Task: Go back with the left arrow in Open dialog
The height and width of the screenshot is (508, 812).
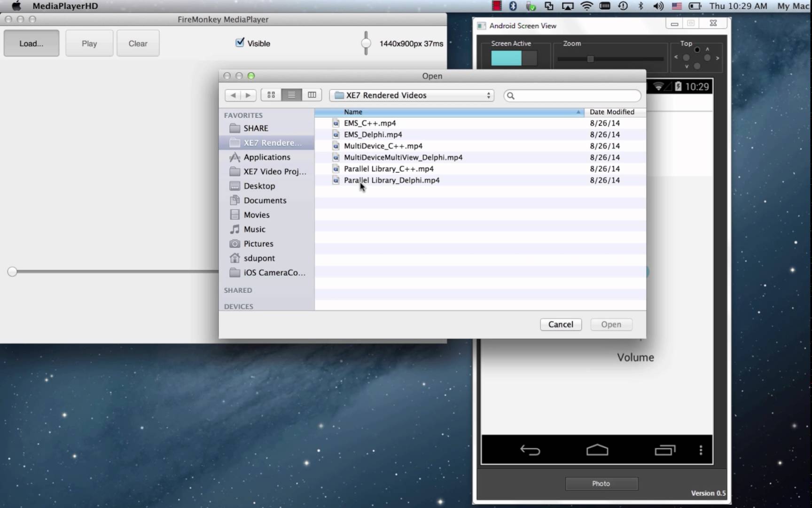Action: point(233,95)
